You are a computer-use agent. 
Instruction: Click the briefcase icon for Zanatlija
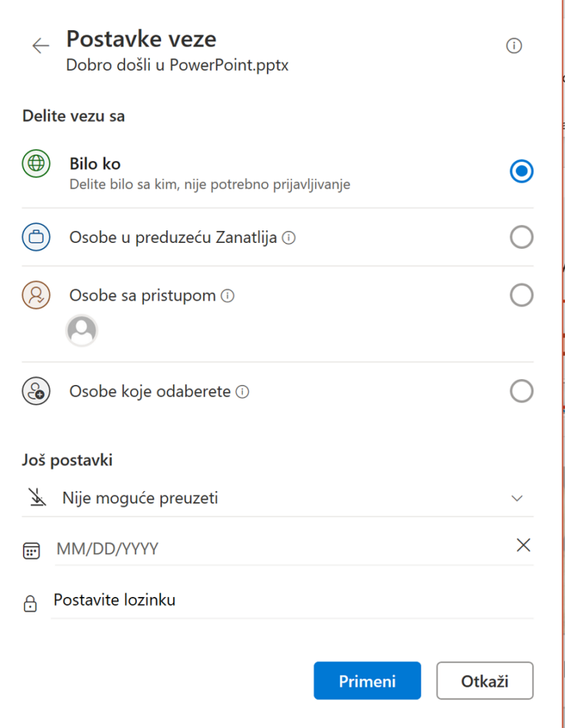coord(36,237)
